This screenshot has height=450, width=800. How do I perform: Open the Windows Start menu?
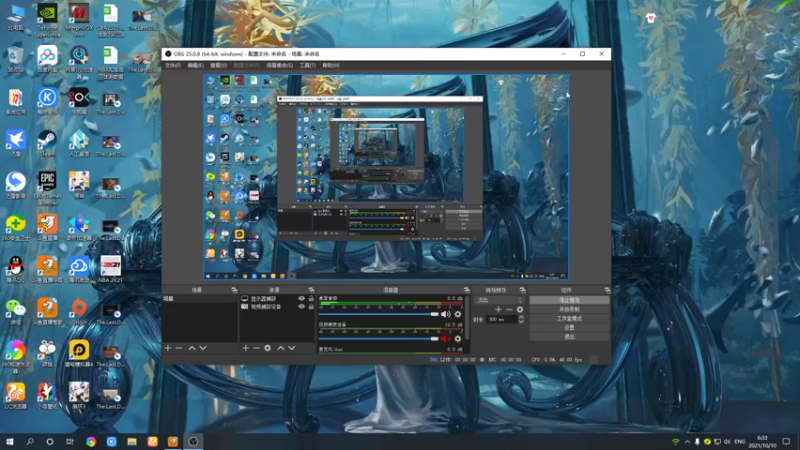point(9,441)
